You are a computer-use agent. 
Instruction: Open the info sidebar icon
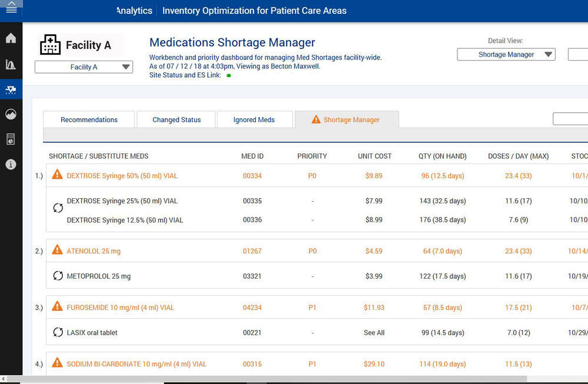point(11,164)
